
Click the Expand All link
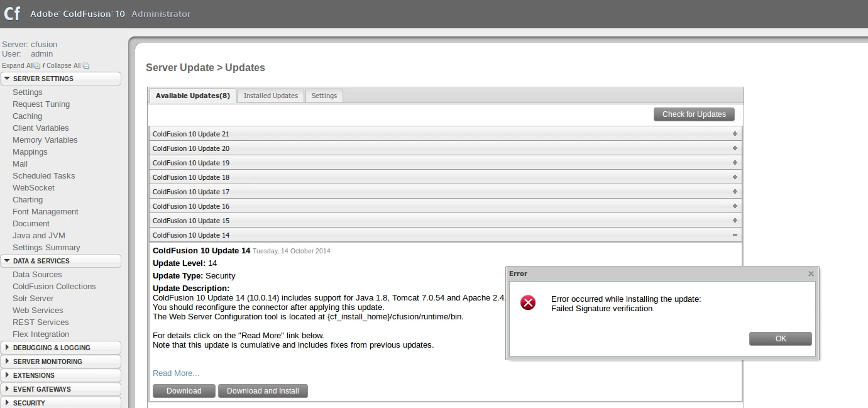tap(17, 65)
